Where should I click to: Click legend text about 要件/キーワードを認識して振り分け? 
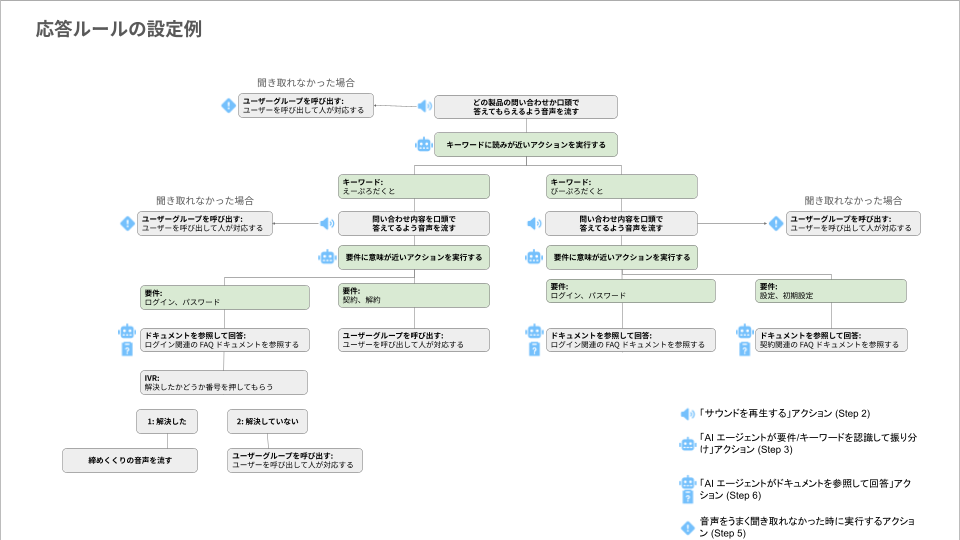click(808, 444)
